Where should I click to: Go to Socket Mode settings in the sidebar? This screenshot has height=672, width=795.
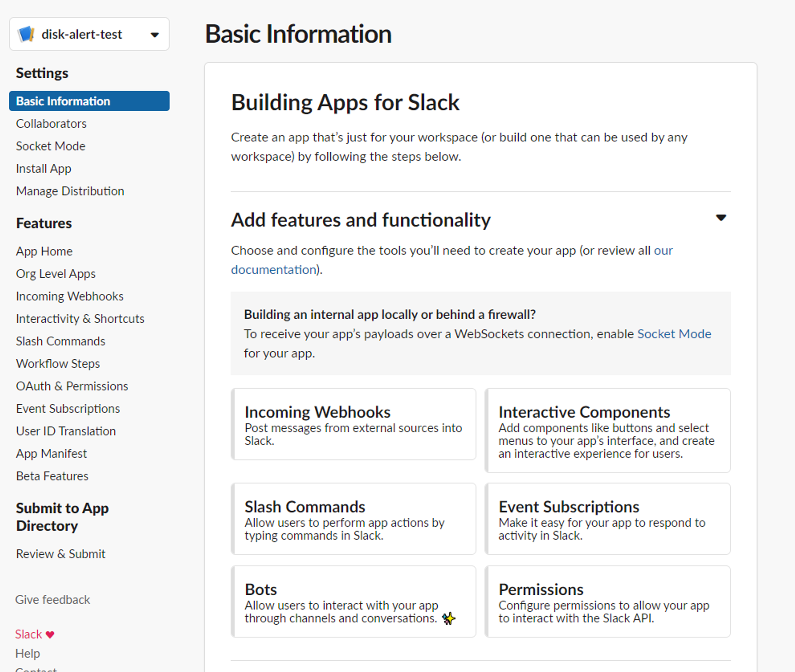50,146
